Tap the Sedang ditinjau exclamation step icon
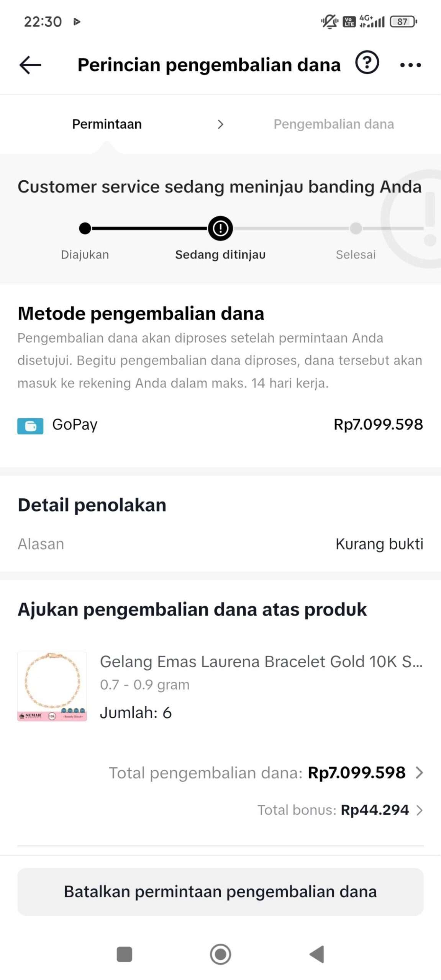This screenshot has height=980, width=441. [x=220, y=229]
